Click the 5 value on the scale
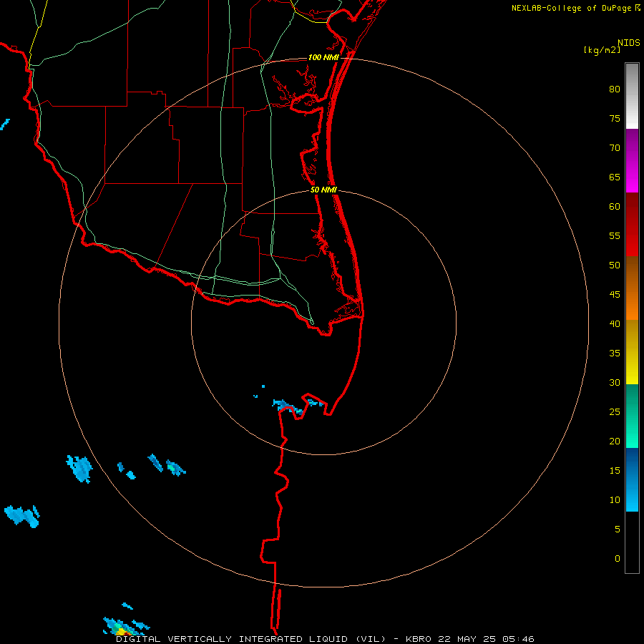The height and width of the screenshot is (644, 644). click(618, 530)
